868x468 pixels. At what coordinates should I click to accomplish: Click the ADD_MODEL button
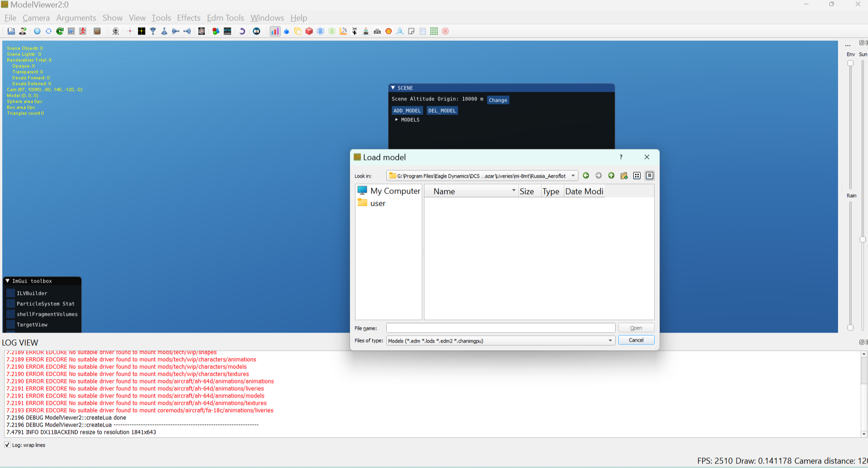pyautogui.click(x=407, y=110)
